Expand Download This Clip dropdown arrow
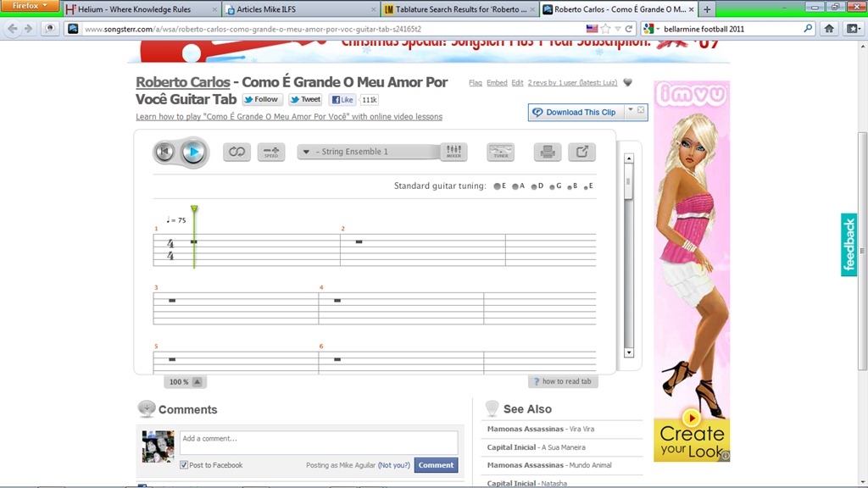 (630, 110)
